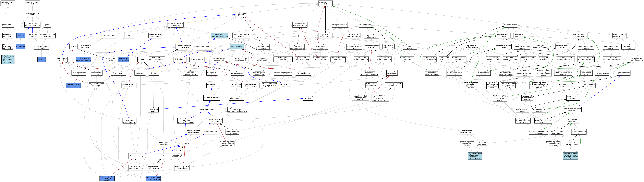Select the 'cell projection organization' node
The width and height of the screenshot is (644, 182).
click(392, 73)
